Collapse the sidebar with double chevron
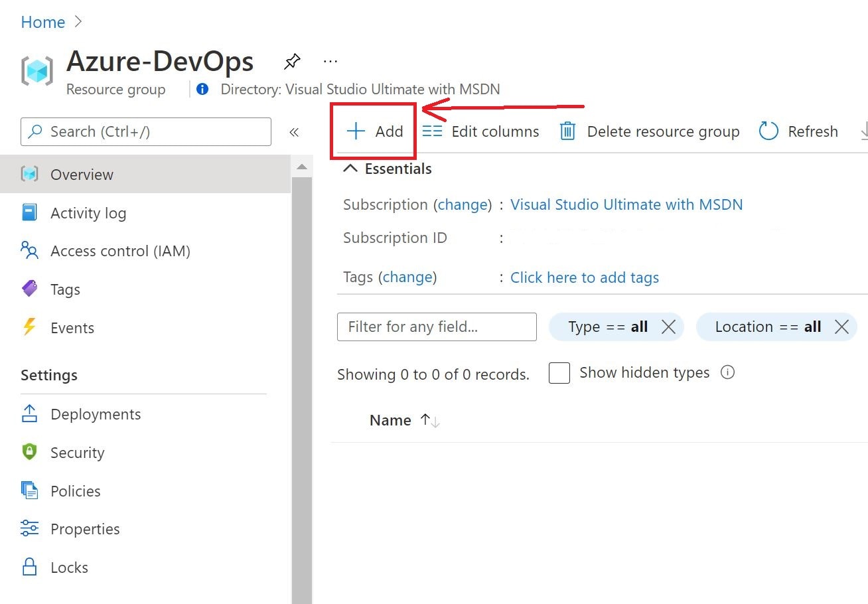This screenshot has height=604, width=868. coord(294,132)
